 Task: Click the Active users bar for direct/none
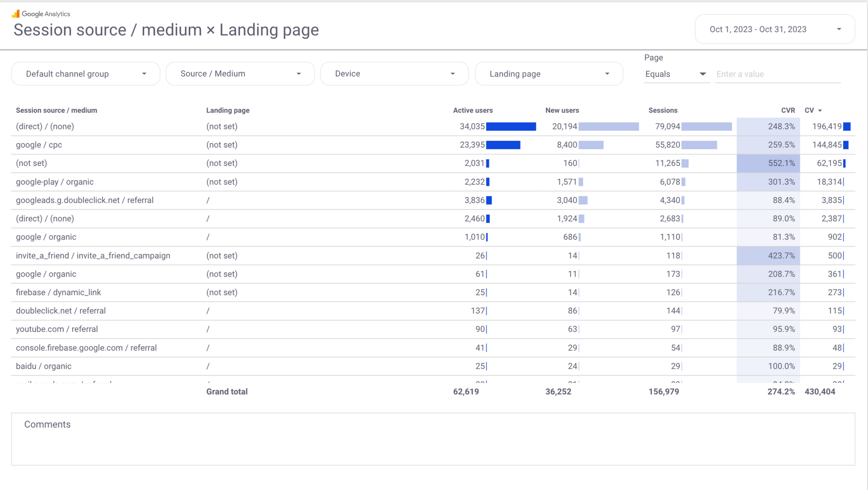coord(511,127)
